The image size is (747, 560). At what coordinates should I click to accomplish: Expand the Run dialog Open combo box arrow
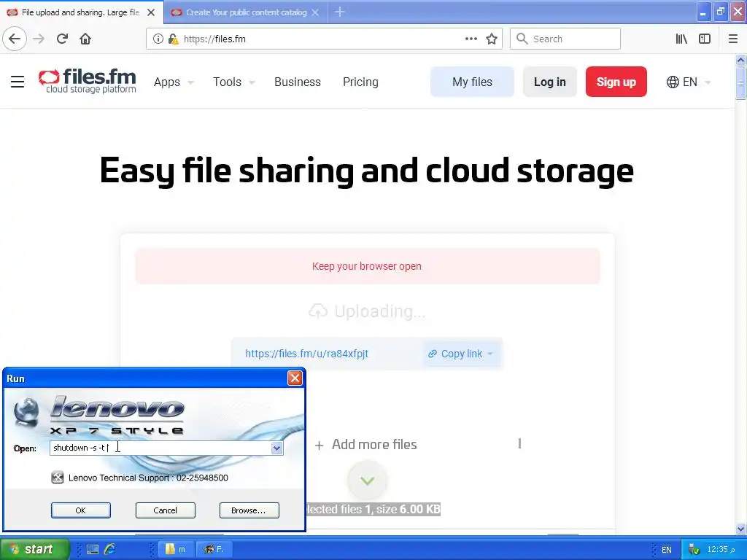(276, 448)
